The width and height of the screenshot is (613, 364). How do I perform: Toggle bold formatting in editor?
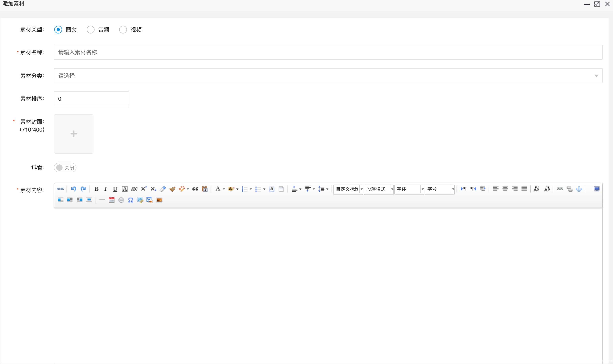point(96,189)
